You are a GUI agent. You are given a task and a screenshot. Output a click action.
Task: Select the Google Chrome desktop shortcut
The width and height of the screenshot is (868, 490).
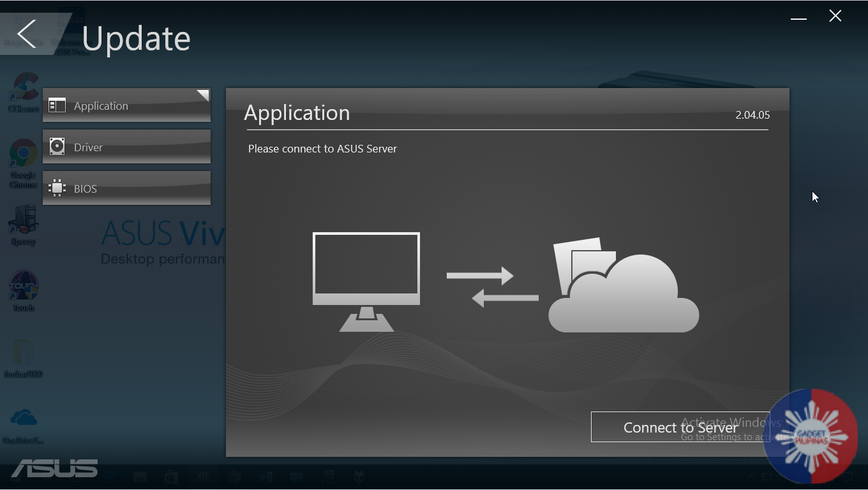coord(24,163)
